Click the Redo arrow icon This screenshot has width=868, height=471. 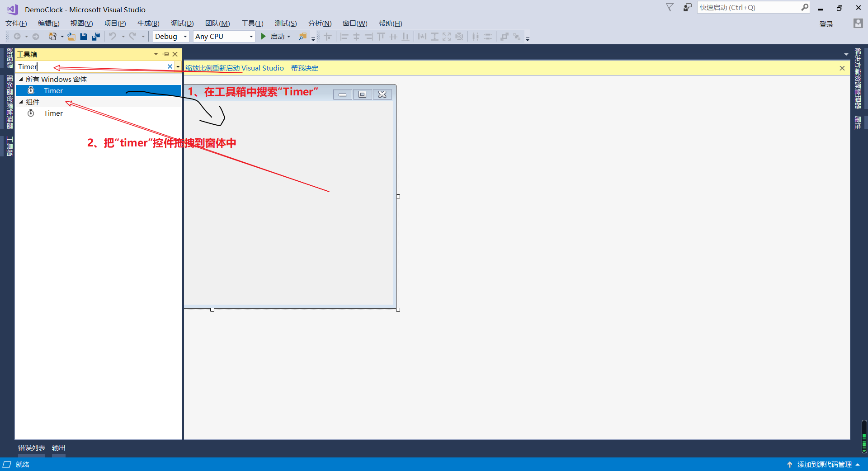(132, 36)
